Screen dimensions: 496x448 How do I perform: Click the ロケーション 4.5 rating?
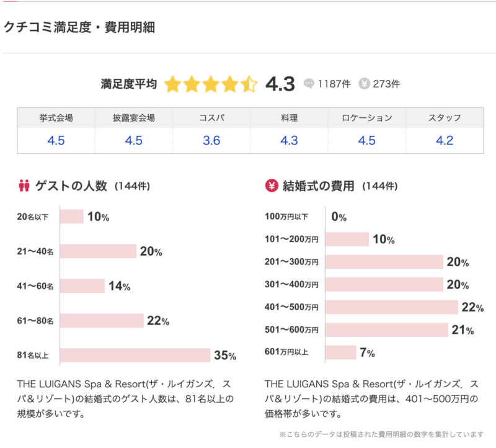coord(366,141)
